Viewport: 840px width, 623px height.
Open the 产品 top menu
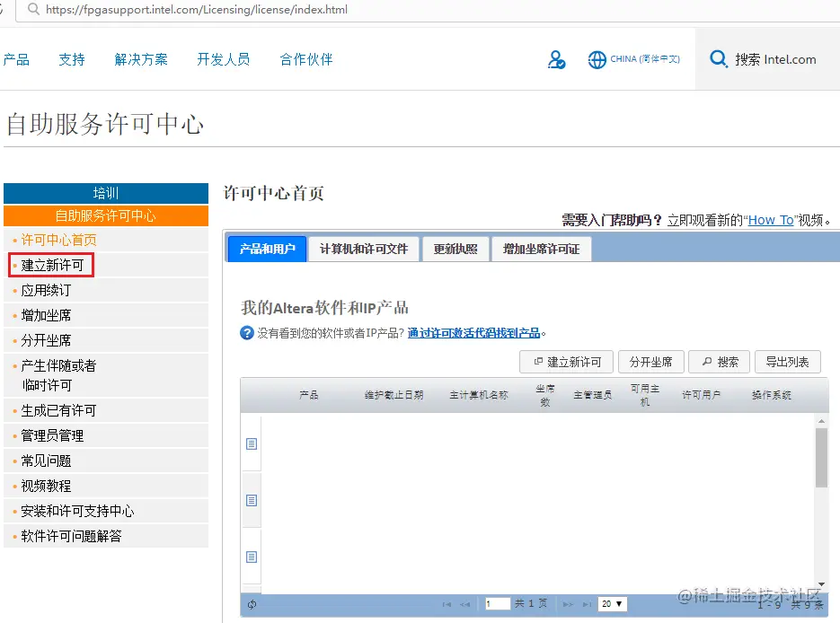16,59
